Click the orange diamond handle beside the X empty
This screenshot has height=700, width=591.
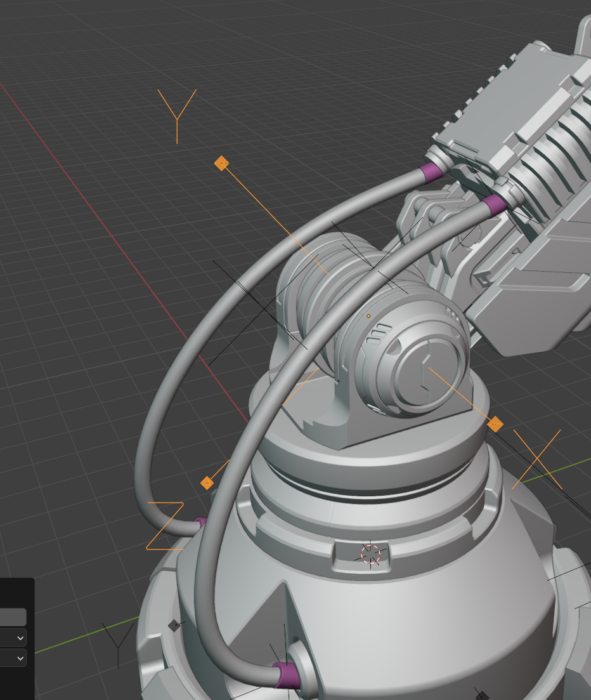click(495, 424)
